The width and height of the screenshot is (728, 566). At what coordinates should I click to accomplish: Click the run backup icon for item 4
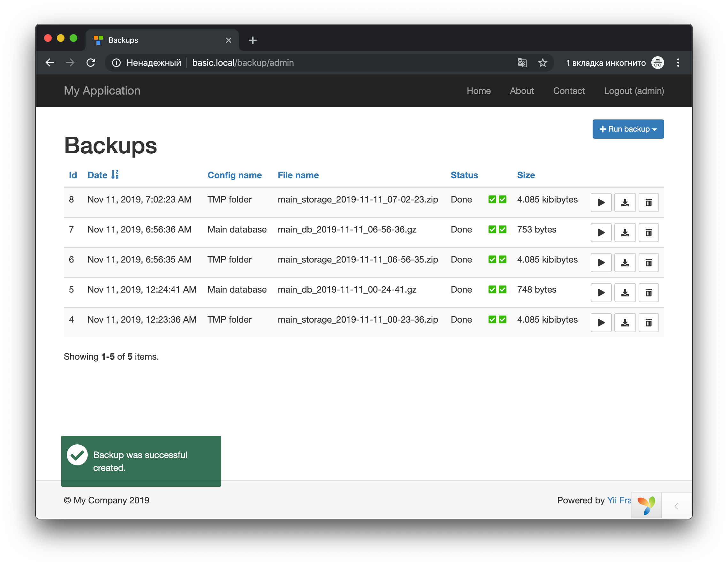[601, 323]
